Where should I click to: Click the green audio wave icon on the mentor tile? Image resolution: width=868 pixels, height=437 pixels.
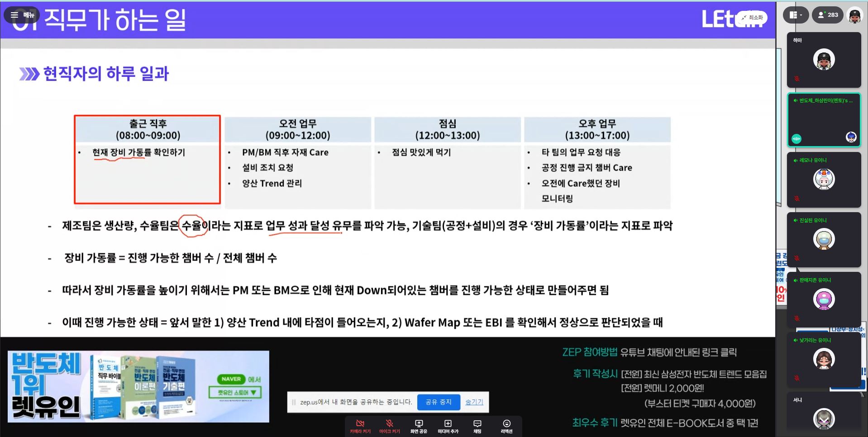[x=796, y=139]
